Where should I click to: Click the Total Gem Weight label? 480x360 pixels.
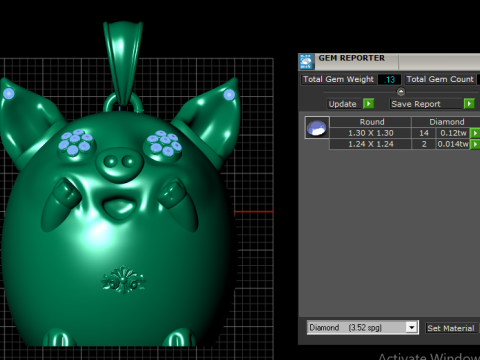339,79
